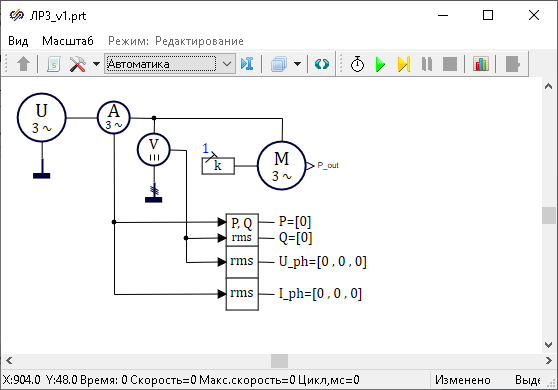Open the bar chart graphs icon

[480, 64]
